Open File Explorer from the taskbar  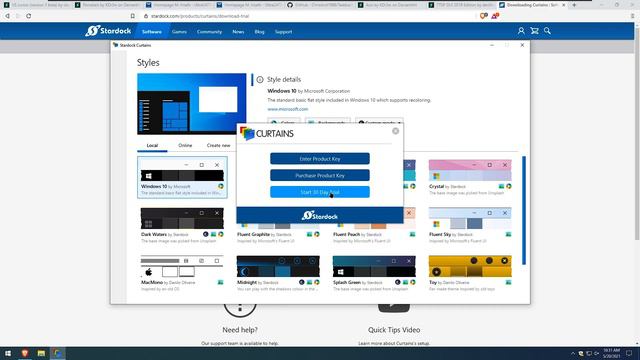tap(41, 353)
